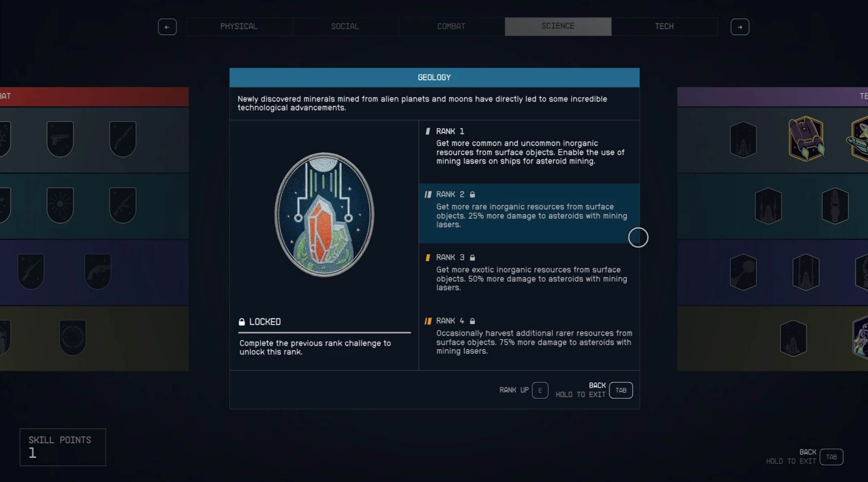Select the locked Rank 3 entry
Viewport: 868px width, 482px height.
[529, 273]
